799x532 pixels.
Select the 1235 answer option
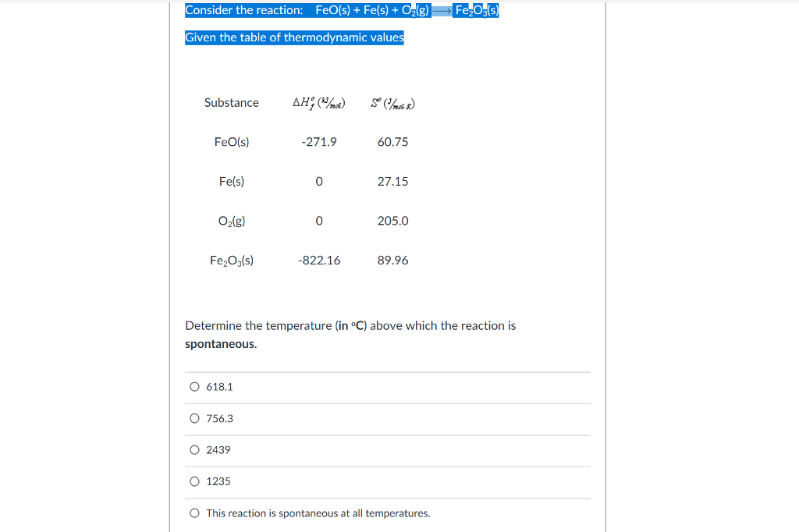point(218,481)
